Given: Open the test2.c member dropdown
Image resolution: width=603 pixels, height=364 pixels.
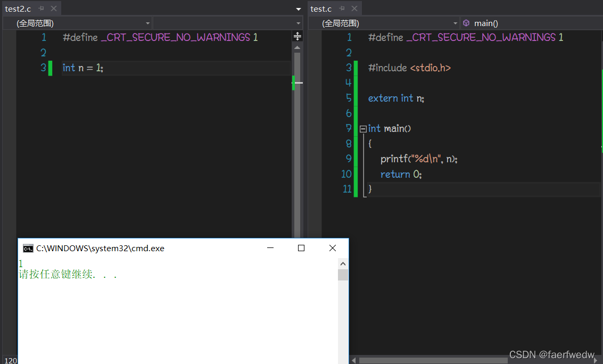Looking at the screenshot, I should click(x=228, y=23).
